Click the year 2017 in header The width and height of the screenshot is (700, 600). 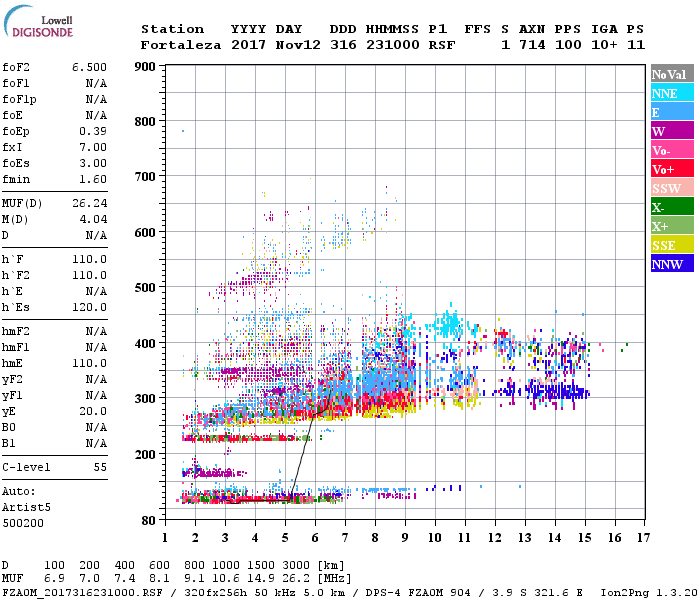click(248, 45)
